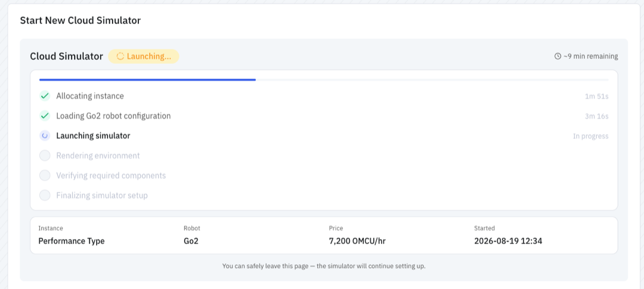
Task: Click the Cloud Simulator title
Action: click(67, 56)
